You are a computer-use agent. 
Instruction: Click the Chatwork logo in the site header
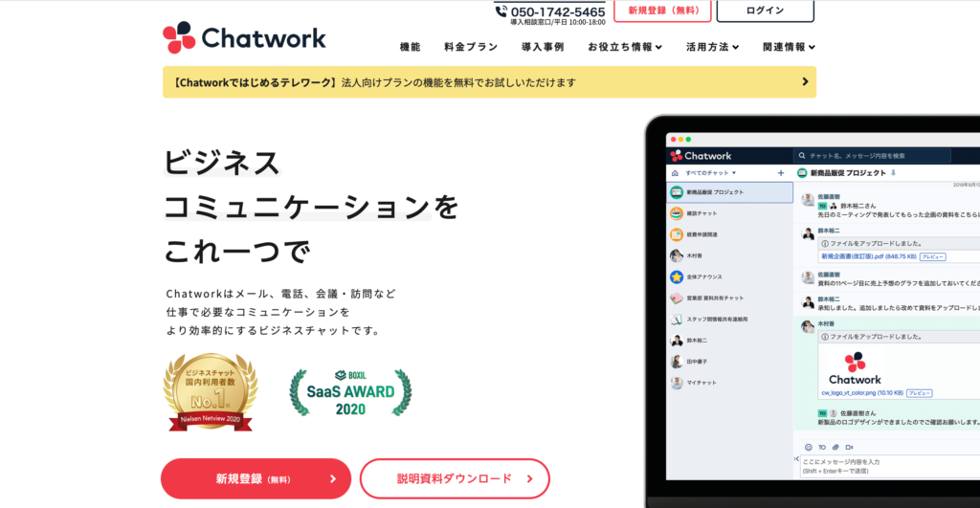tap(244, 37)
